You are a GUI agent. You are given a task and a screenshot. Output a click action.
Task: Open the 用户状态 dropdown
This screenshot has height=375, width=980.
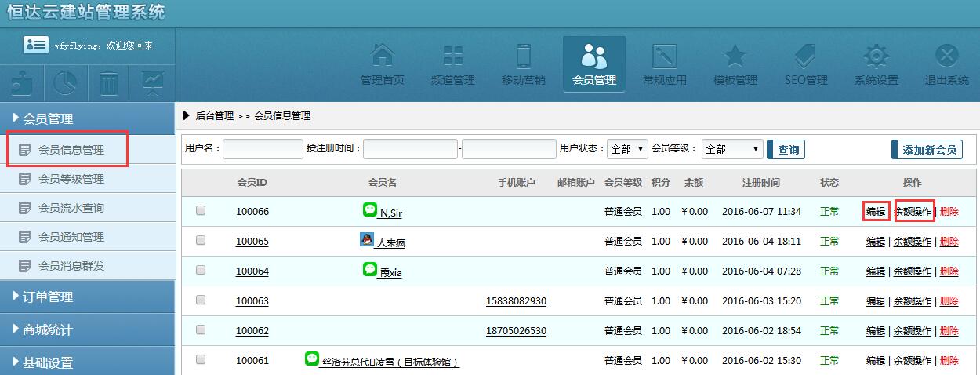coord(627,149)
